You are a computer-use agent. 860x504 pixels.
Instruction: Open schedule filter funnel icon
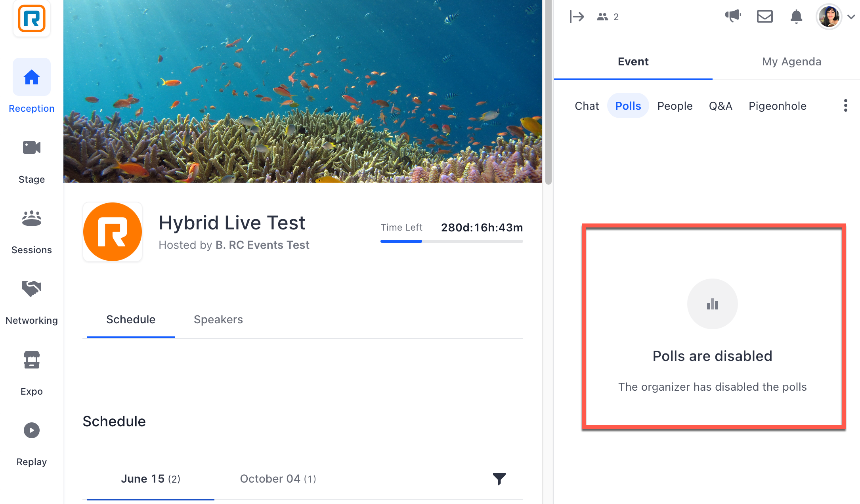499,479
